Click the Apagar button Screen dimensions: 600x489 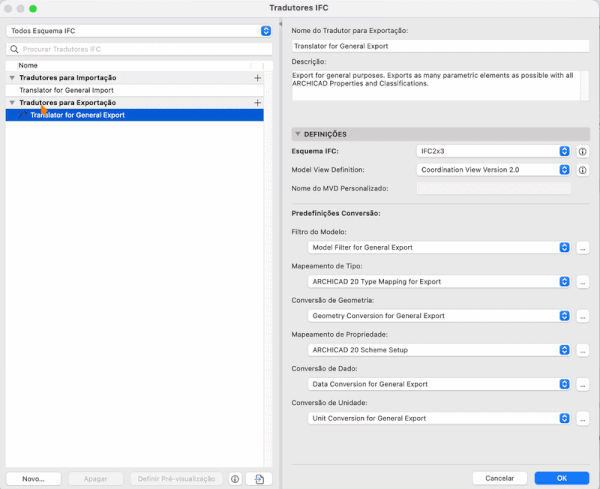coord(96,479)
